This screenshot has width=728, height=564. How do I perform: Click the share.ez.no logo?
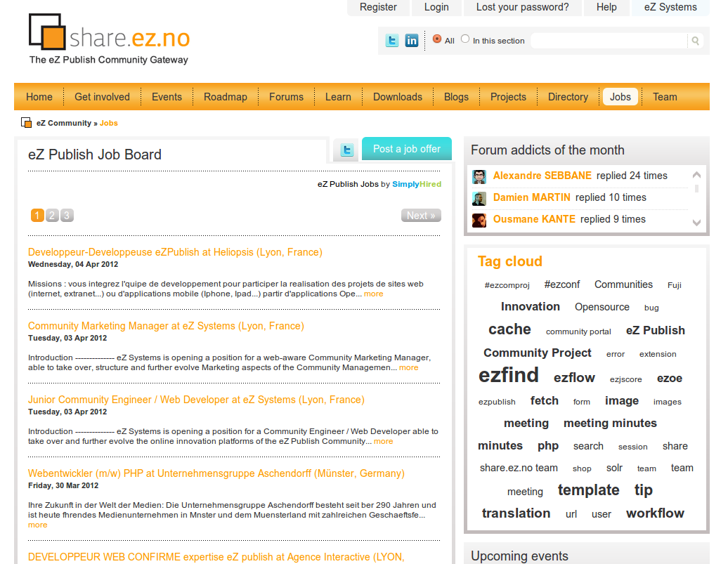coord(109,39)
